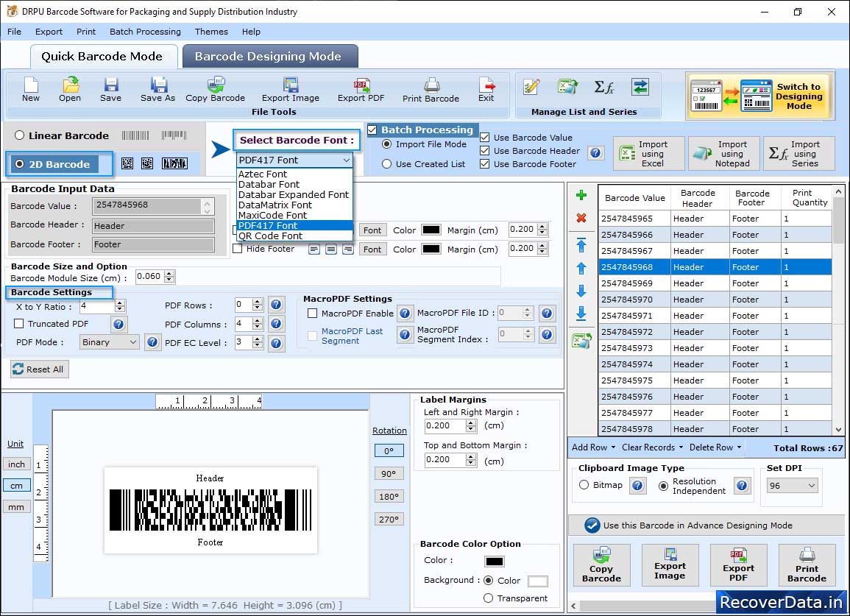This screenshot has width=850, height=616.
Task: Delete row with red X icon
Action: pyautogui.click(x=581, y=218)
